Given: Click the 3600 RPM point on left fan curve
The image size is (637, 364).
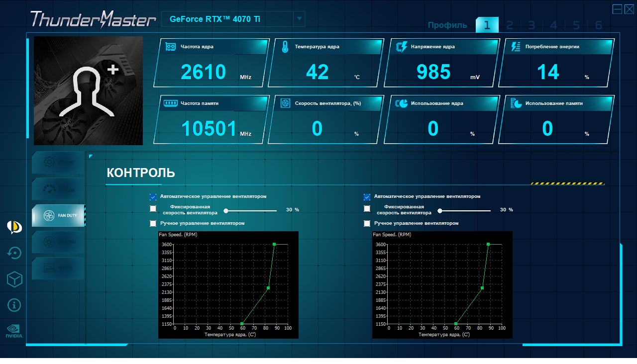Looking at the screenshot, I should point(274,244).
